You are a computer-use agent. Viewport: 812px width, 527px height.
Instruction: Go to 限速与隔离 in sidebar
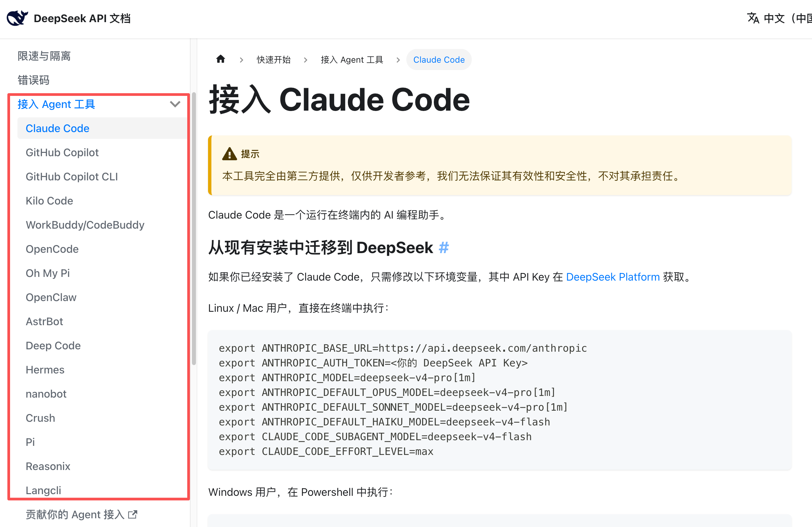pos(44,56)
